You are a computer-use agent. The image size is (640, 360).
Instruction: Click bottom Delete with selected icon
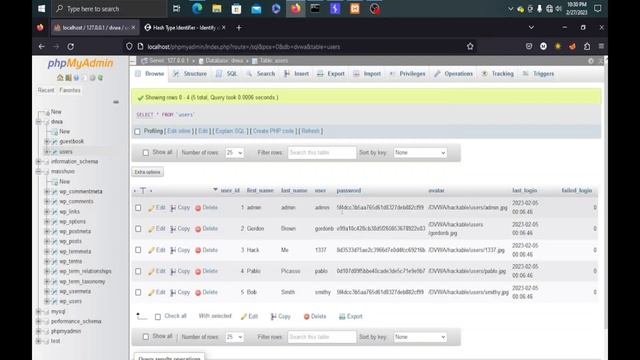coord(307,317)
